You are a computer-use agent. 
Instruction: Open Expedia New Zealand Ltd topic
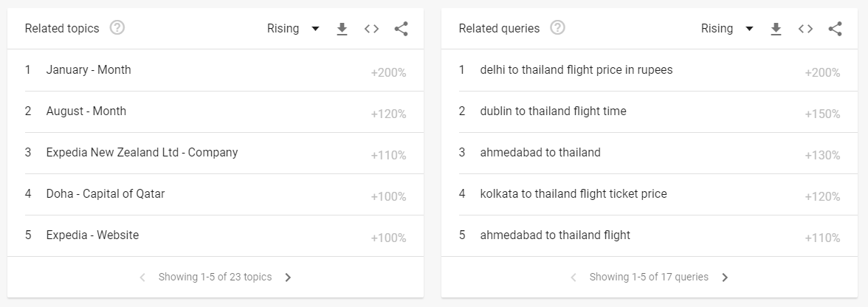click(216, 153)
